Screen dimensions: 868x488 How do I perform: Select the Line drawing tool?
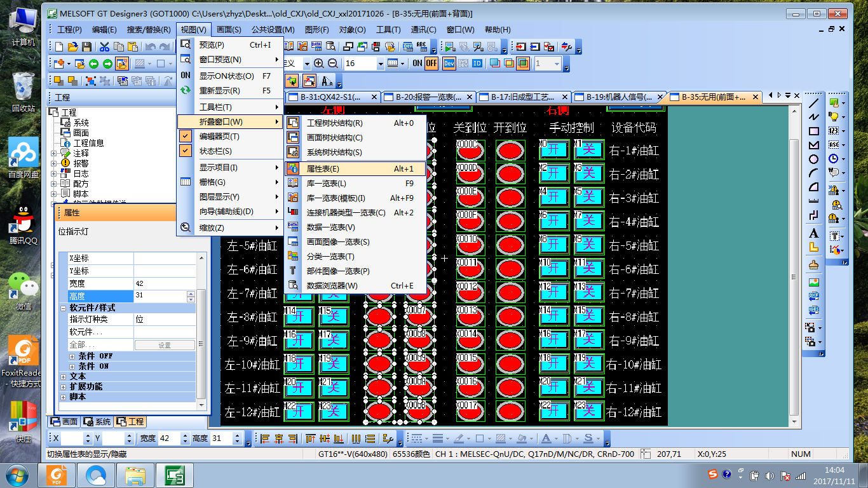[x=813, y=103]
